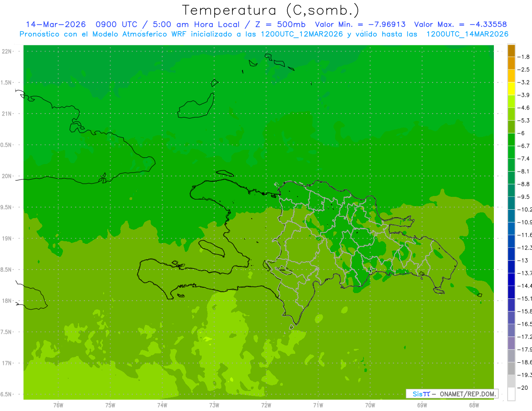
Task: Click the "74W" longitude label
Action: [x=162, y=405]
